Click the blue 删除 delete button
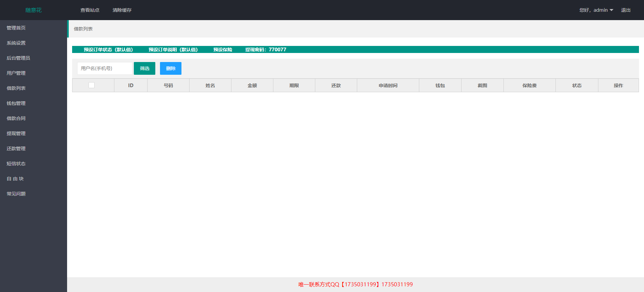 (171, 68)
